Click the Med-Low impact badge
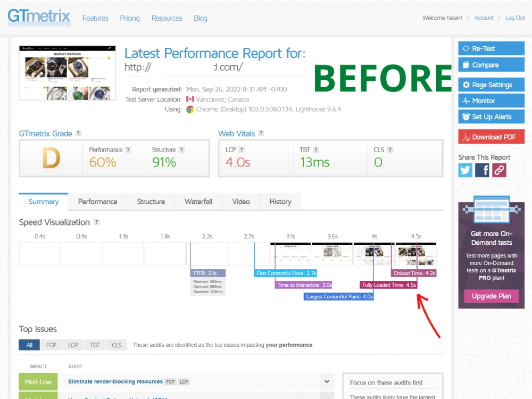Viewport: 532px width, 399px height. click(x=38, y=381)
